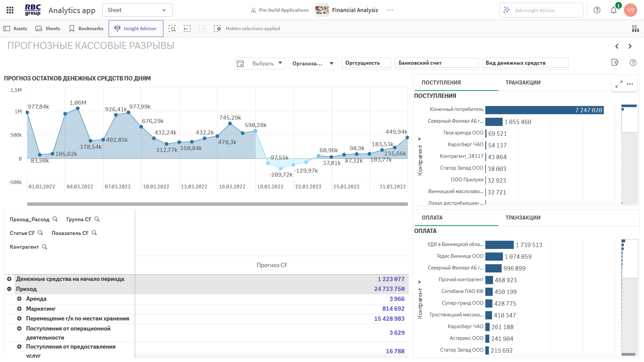Open the Insight Advisor button
Viewport: 644px width, 362px height.
pyautogui.click(x=136, y=28)
